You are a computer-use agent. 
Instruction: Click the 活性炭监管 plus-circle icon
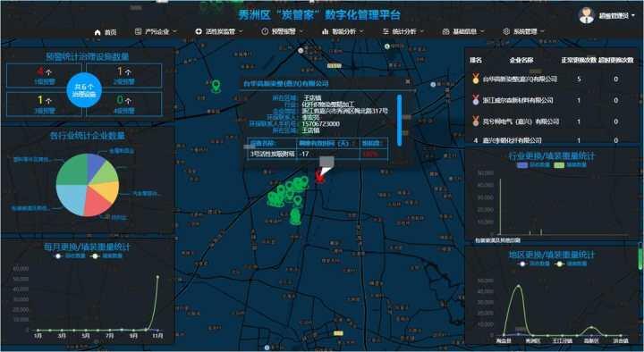(x=199, y=31)
